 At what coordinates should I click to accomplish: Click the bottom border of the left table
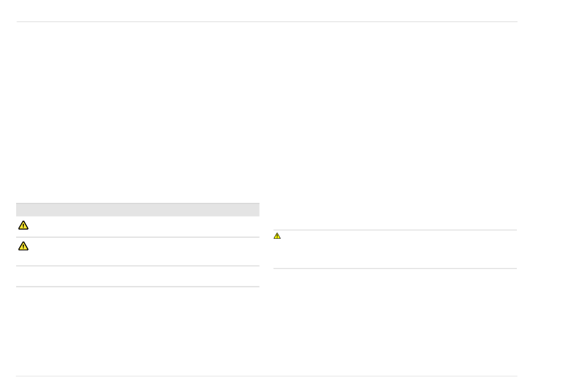(x=138, y=286)
